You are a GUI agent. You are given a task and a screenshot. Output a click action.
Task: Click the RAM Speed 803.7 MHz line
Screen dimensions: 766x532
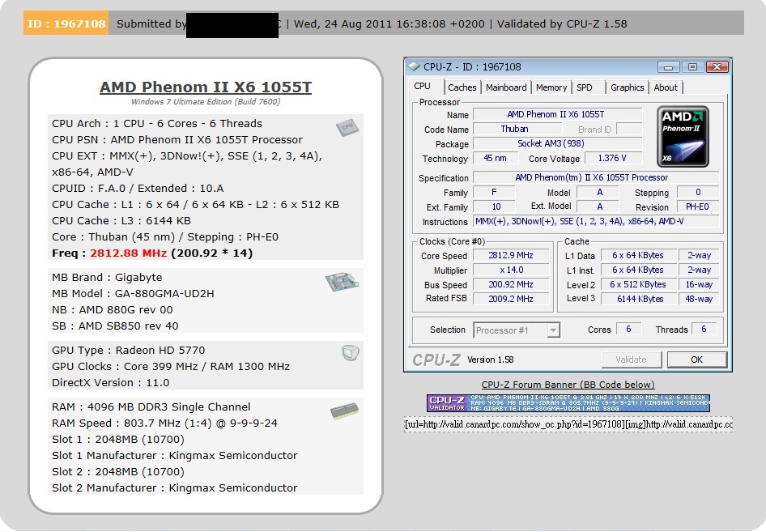coord(164,423)
